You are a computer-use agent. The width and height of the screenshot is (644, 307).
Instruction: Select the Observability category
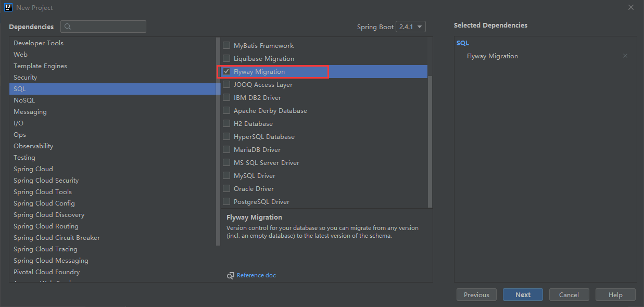coord(112,146)
